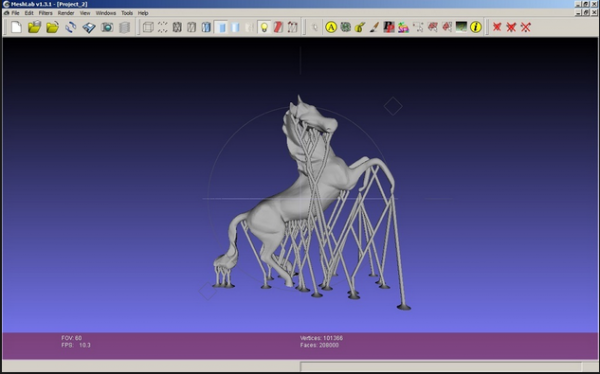Open project with the first yellow folder icon
Image resolution: width=600 pixels, height=374 pixels.
point(34,27)
